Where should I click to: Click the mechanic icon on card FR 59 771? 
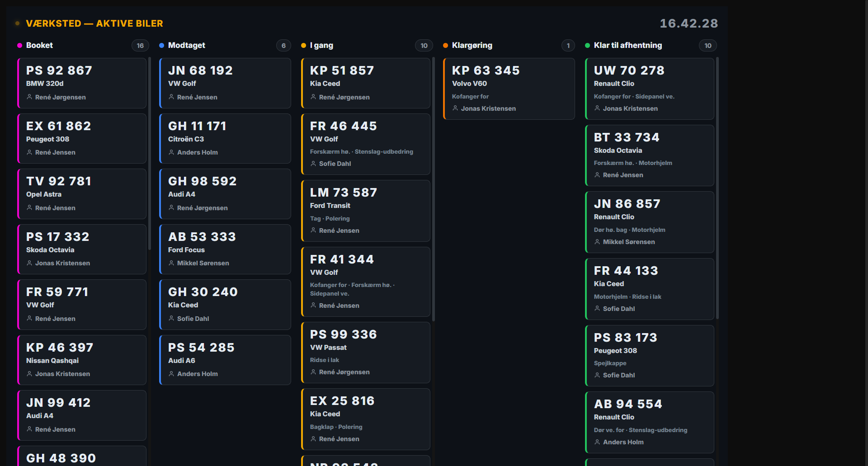tap(29, 319)
